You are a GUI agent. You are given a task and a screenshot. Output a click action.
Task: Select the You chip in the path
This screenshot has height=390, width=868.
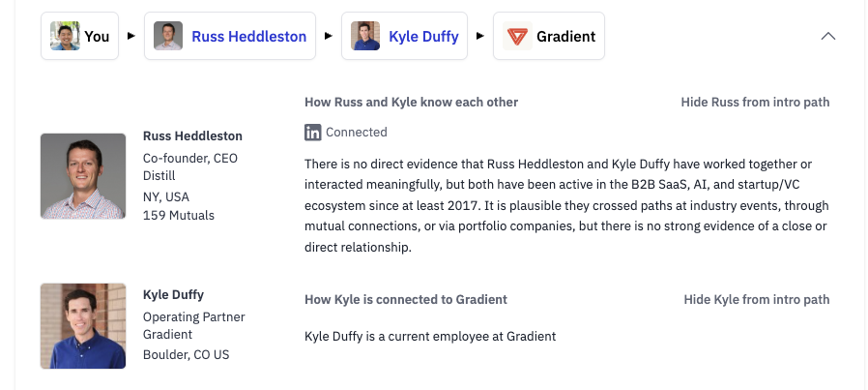click(x=79, y=36)
